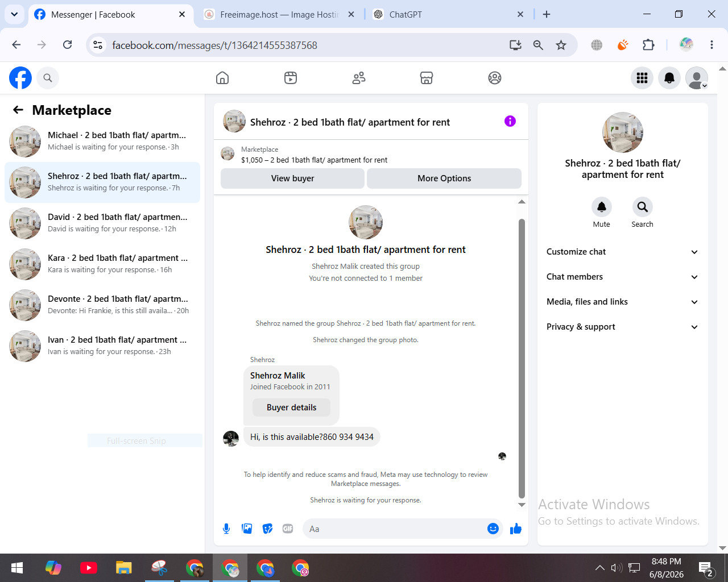Open the Friends icon in top navigation
Viewport: 728px width, 582px height.
point(359,78)
